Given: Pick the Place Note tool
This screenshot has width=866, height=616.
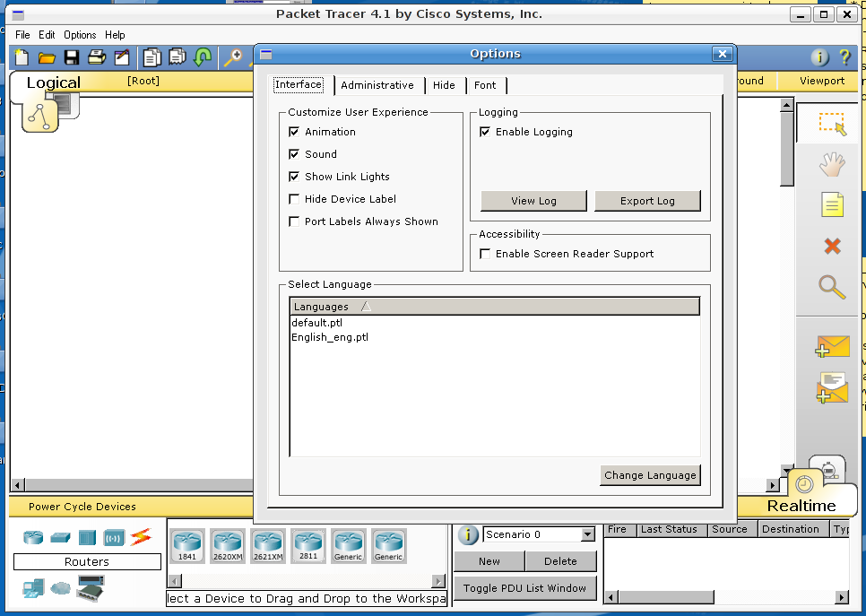Looking at the screenshot, I should [832, 204].
